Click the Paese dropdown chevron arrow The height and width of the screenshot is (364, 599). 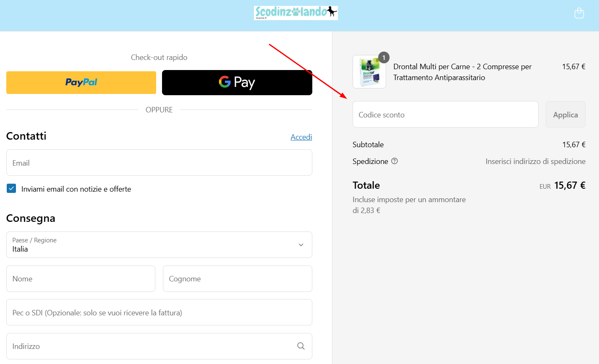click(x=301, y=244)
